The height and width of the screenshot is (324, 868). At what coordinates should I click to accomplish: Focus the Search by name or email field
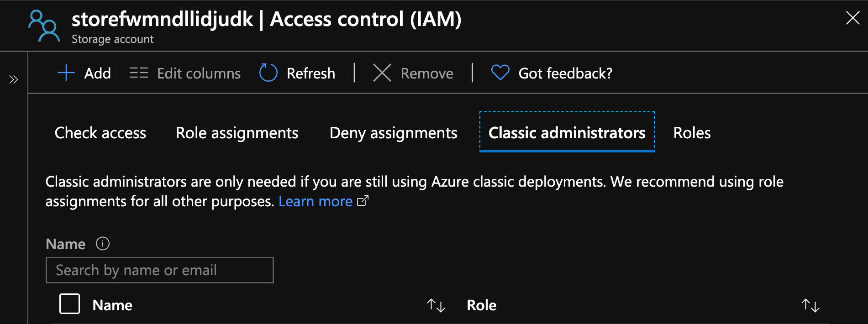pyautogui.click(x=160, y=270)
